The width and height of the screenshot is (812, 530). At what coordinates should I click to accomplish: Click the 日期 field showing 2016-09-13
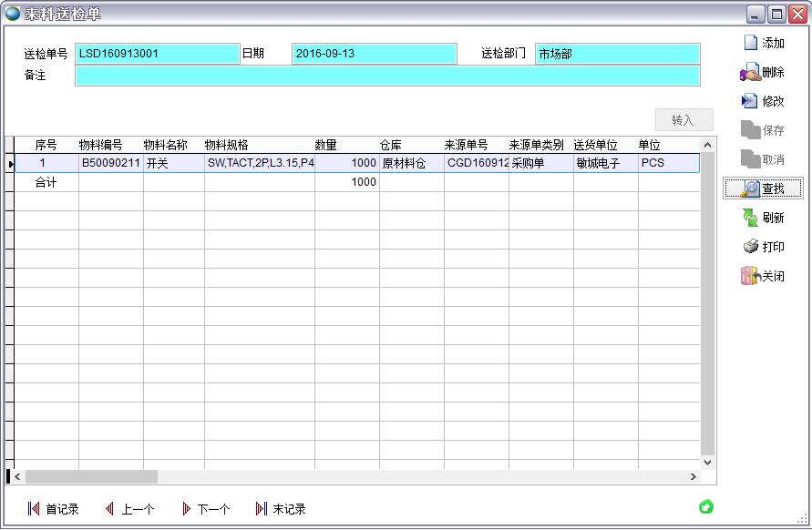374,54
